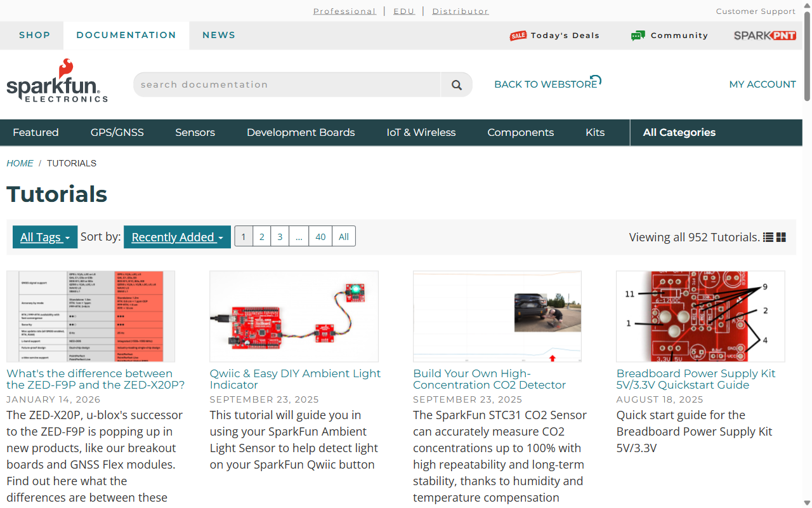The image size is (812, 508).
Task: Click the Qwiic Ambient Light thumbnail
Action: pos(294,316)
